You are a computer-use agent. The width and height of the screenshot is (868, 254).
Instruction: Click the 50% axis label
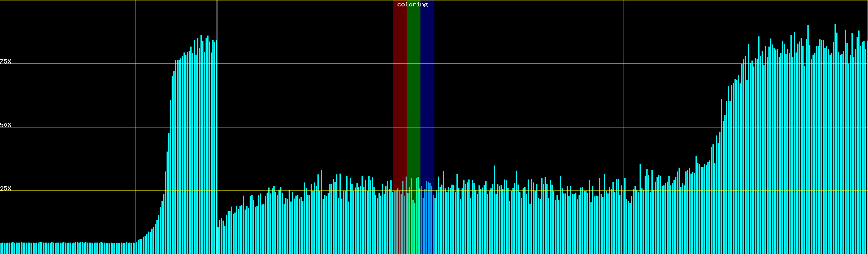tap(6, 125)
